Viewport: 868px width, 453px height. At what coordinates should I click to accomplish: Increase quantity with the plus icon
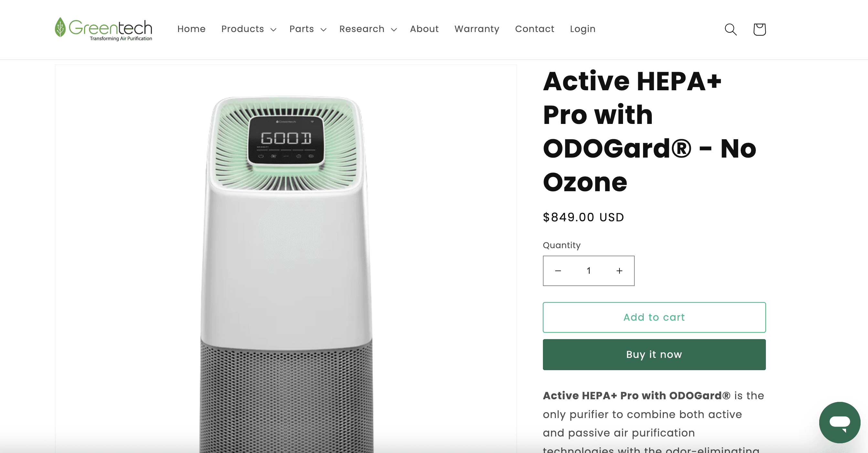(x=619, y=271)
